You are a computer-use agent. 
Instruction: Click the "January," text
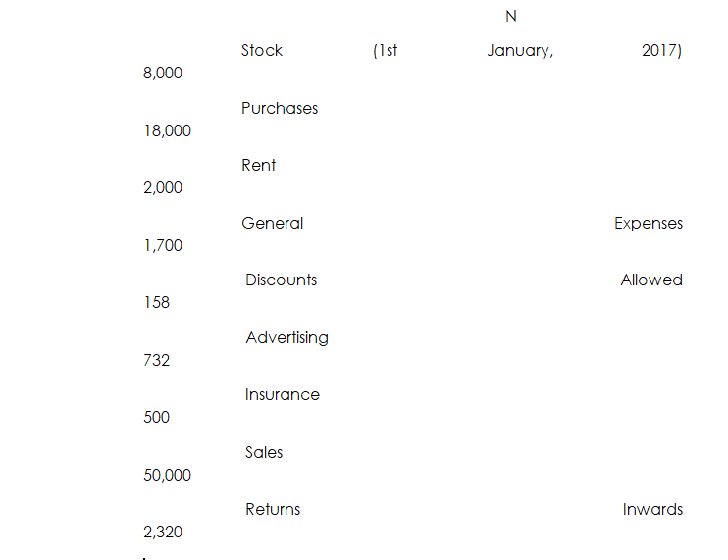(520, 51)
